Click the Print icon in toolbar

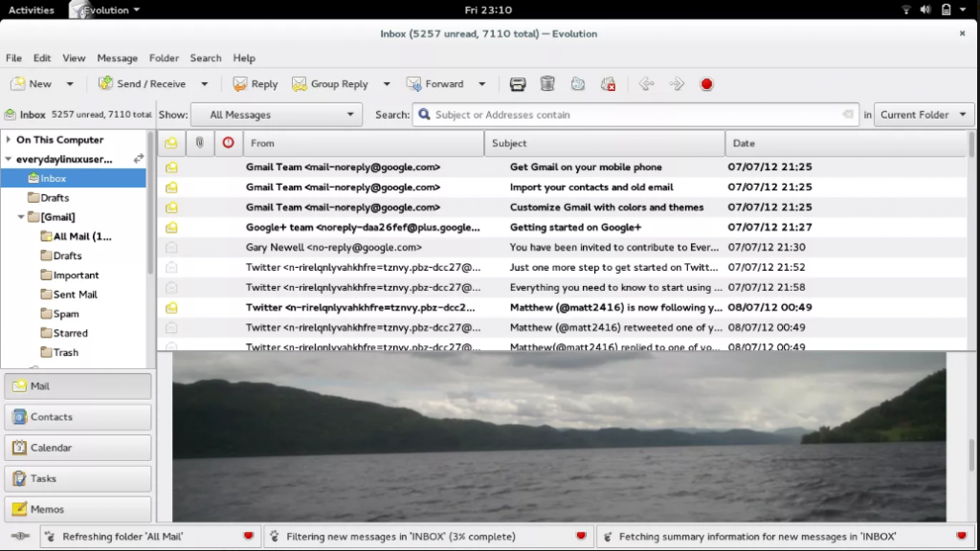(518, 84)
